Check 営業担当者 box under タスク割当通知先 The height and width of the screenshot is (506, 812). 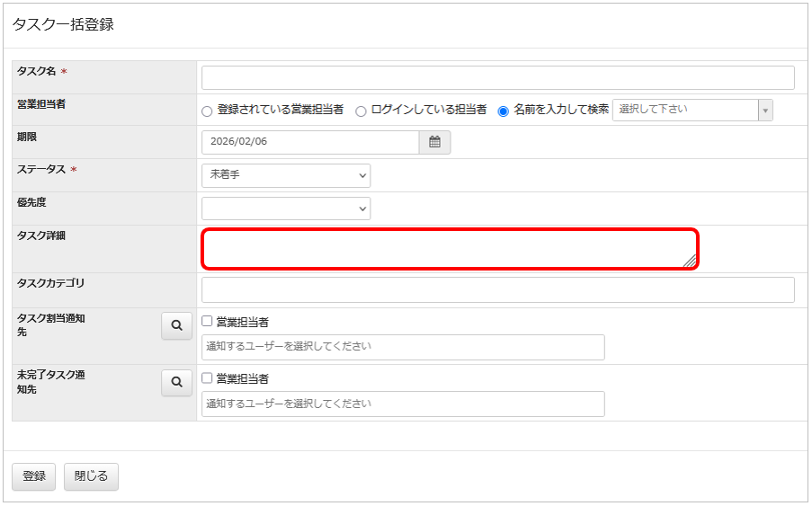tap(208, 321)
